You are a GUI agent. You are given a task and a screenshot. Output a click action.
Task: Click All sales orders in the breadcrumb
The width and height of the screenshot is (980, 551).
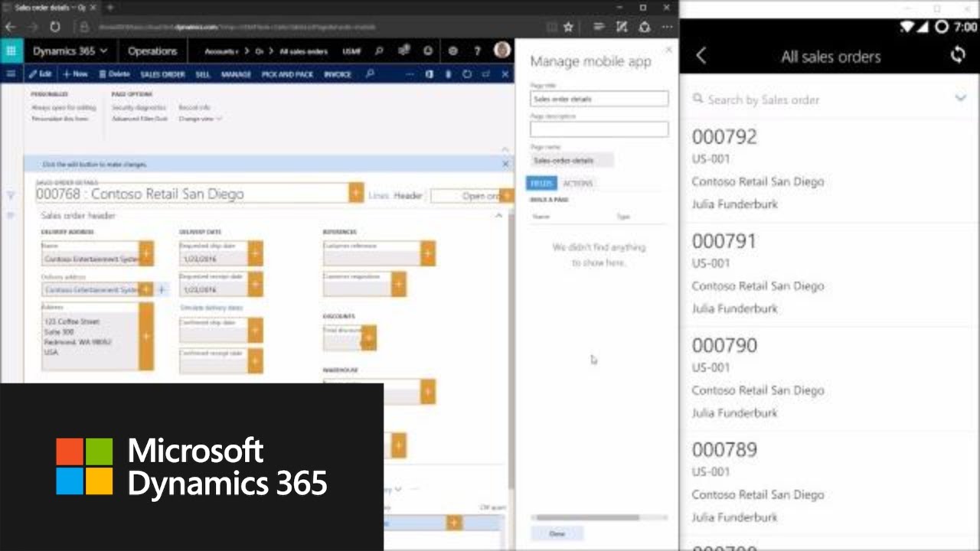coord(304,51)
